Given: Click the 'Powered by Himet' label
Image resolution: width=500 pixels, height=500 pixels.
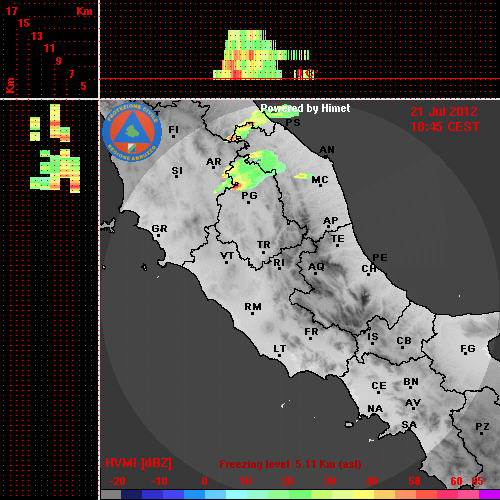Looking at the screenshot, I should click(x=305, y=108).
